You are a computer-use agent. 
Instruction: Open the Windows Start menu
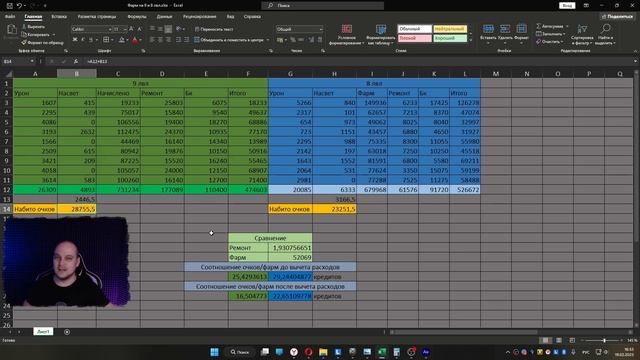(x=214, y=352)
